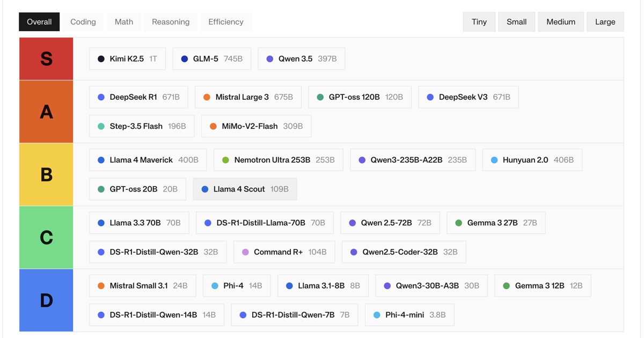
Task: Select the DeepSeek R1 model chip
Action: tap(138, 97)
